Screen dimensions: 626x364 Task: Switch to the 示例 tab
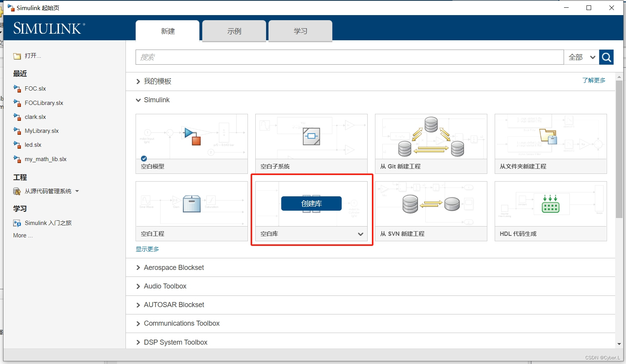234,31
